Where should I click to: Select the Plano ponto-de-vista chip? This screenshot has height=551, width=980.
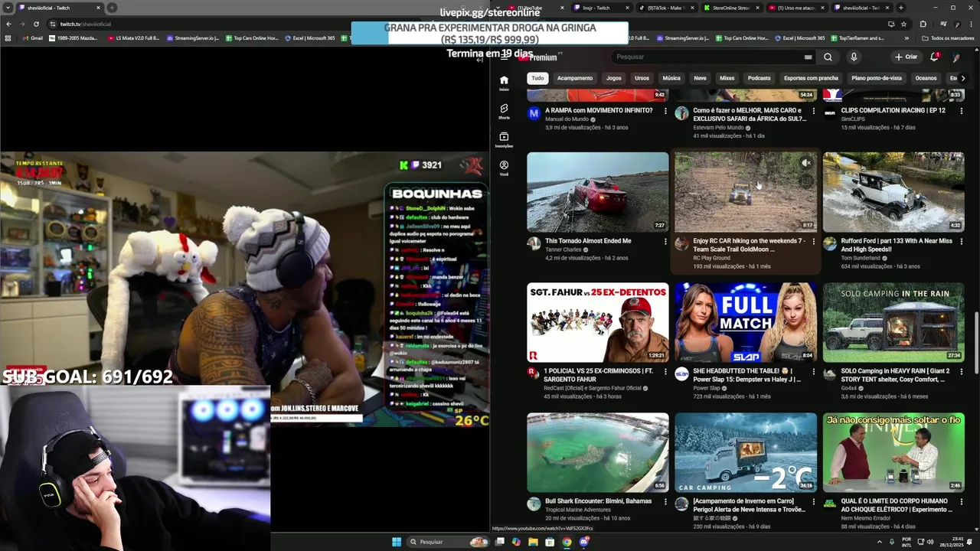pyautogui.click(x=877, y=78)
